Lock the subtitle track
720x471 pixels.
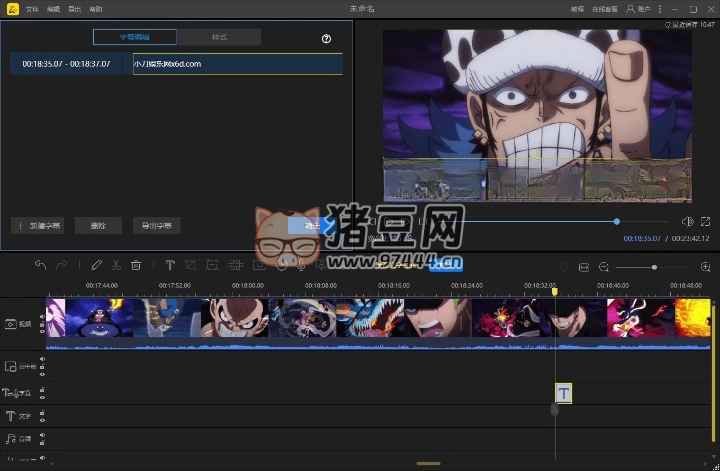[x=42, y=390]
